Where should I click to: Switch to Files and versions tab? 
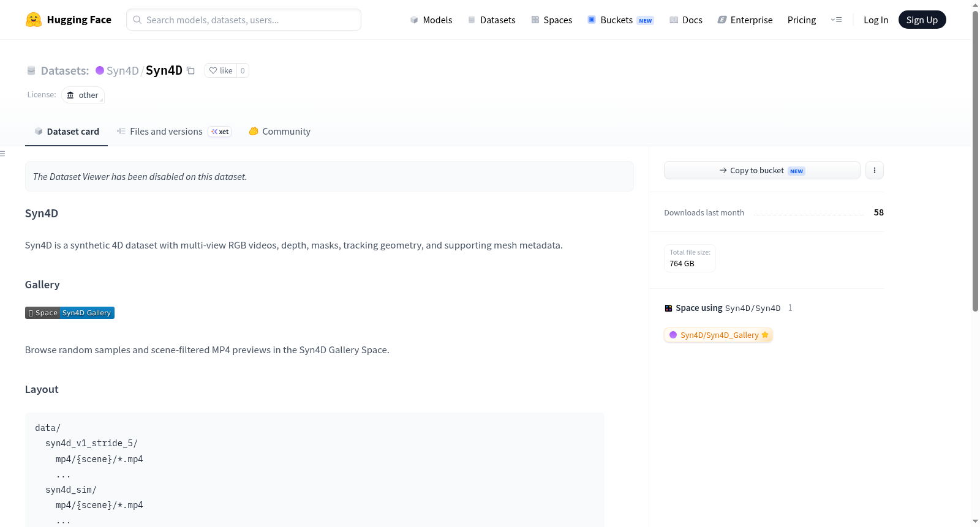click(x=174, y=132)
